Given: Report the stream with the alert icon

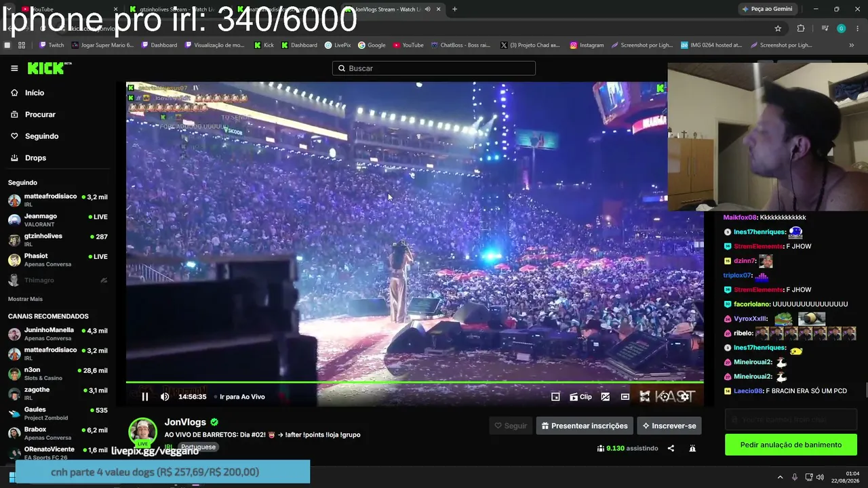Looking at the screenshot, I should point(692,448).
